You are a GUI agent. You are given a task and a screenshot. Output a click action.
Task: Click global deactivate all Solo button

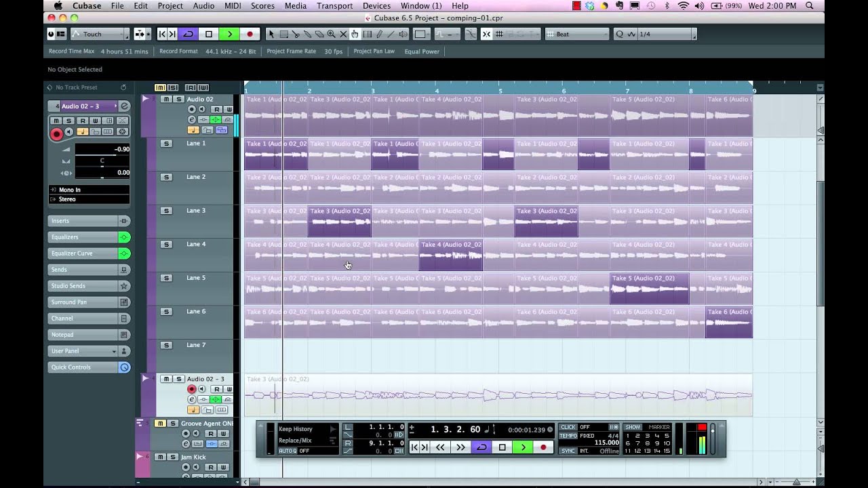(x=173, y=87)
